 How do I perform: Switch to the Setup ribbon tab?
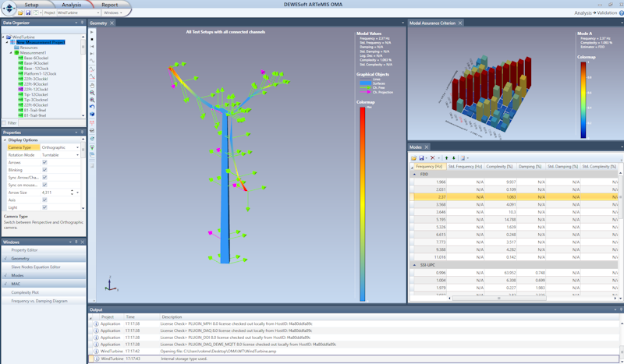point(31,5)
